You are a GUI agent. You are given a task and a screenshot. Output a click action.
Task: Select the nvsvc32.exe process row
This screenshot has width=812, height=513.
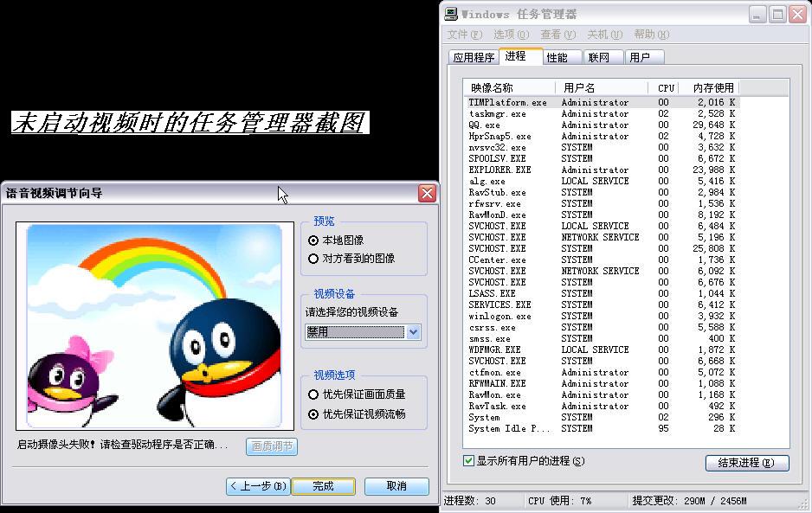click(602, 148)
